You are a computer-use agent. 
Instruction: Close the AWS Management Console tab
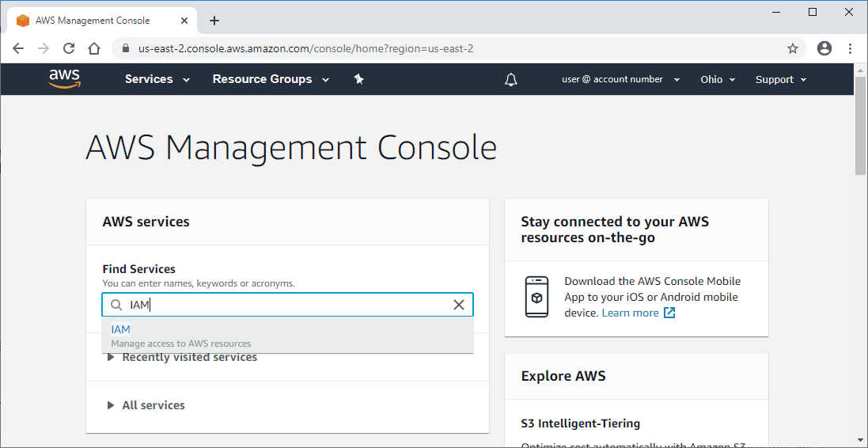click(184, 21)
